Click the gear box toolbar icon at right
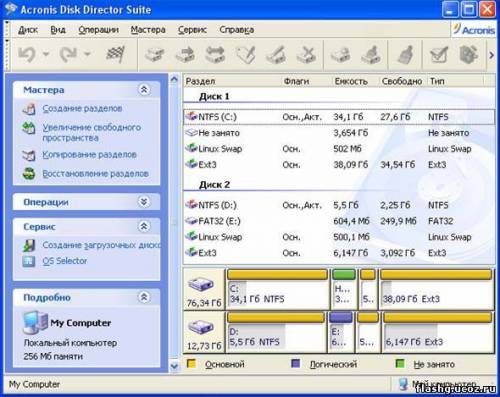The width and height of the screenshot is (500, 397). coord(468,55)
